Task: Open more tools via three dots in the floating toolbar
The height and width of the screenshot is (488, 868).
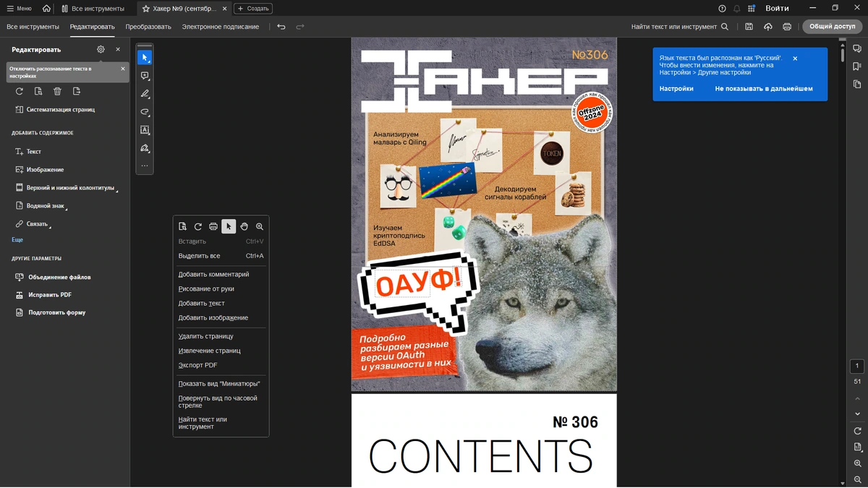Action: [145, 166]
